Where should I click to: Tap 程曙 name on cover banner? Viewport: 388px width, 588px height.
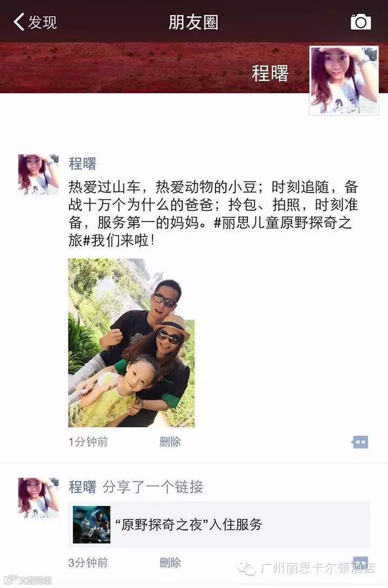pyautogui.click(x=270, y=73)
